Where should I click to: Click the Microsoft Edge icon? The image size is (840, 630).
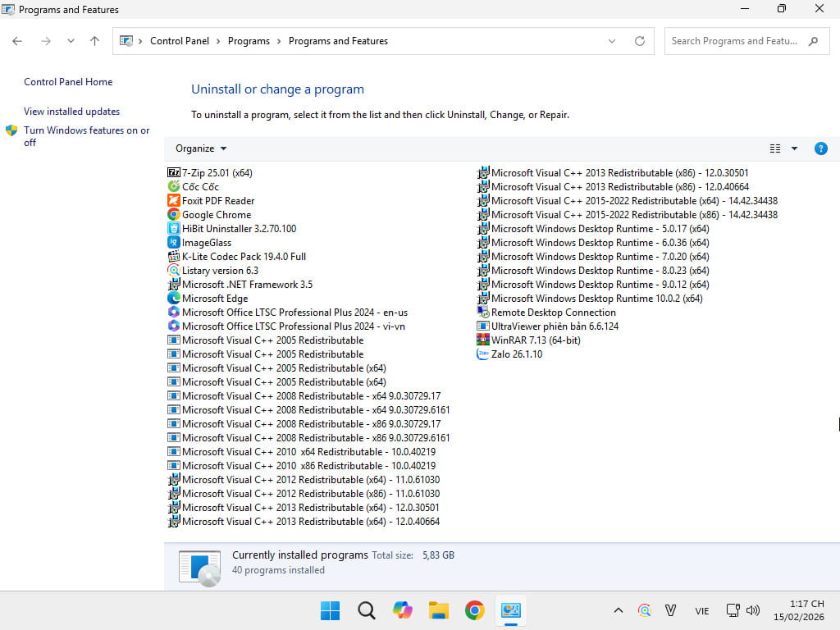pyautogui.click(x=174, y=298)
